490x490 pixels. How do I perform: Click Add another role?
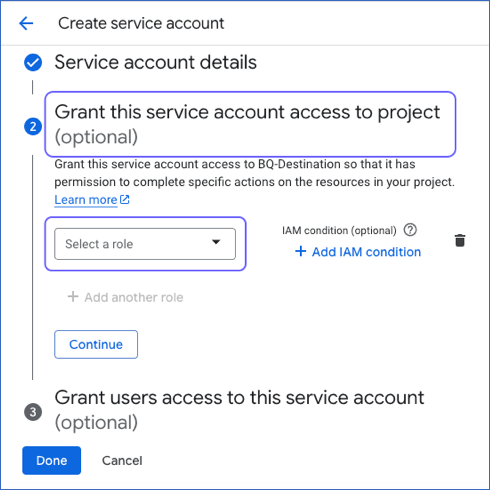[x=125, y=297]
